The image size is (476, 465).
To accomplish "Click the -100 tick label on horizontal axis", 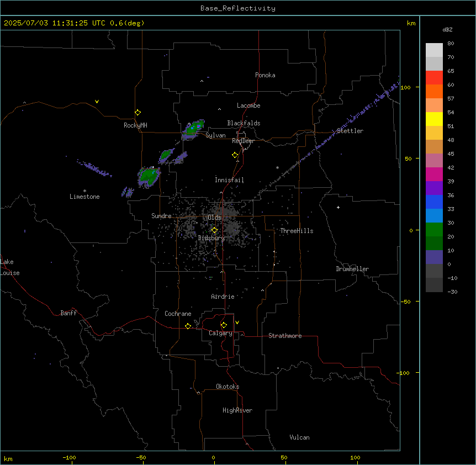I will [69, 457].
